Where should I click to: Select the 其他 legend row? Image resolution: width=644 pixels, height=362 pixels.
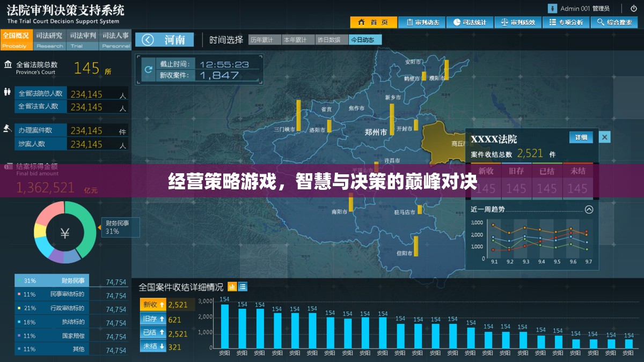71,349
